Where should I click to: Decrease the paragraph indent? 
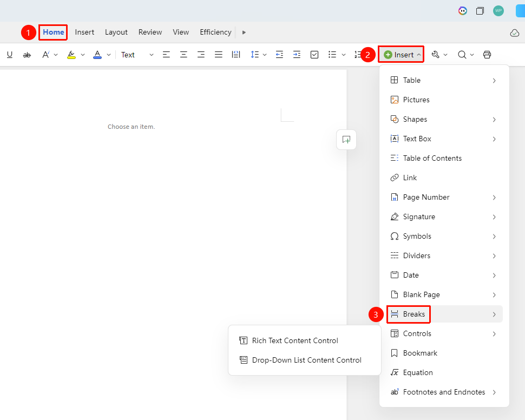click(279, 55)
